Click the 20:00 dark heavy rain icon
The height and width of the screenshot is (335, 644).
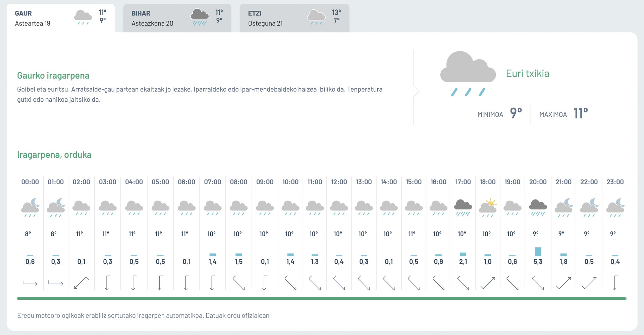coord(538,208)
